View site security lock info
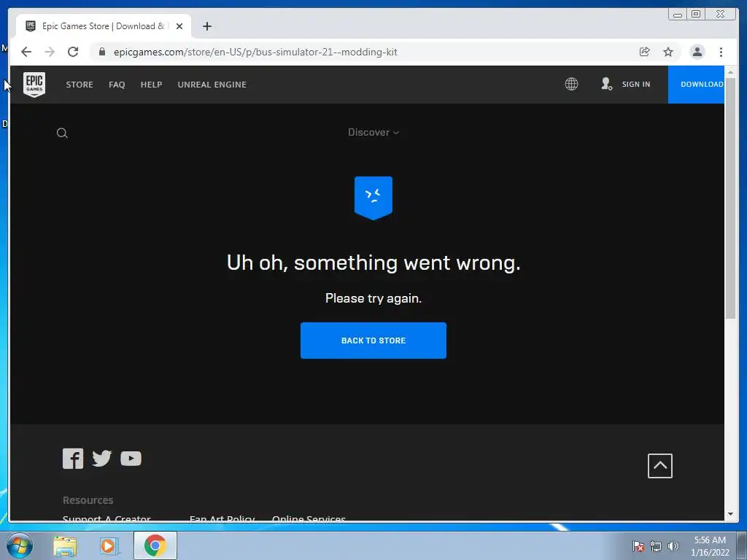Image resolution: width=747 pixels, height=560 pixels. click(x=102, y=52)
